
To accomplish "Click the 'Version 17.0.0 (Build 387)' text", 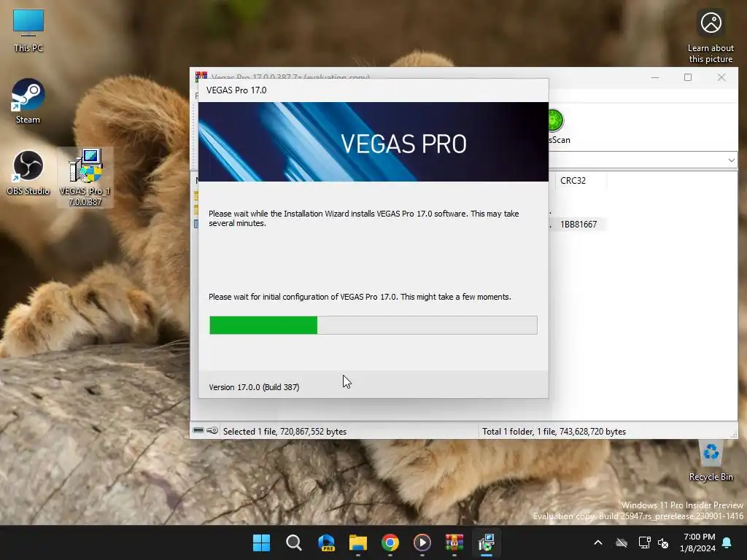I will 254,387.
